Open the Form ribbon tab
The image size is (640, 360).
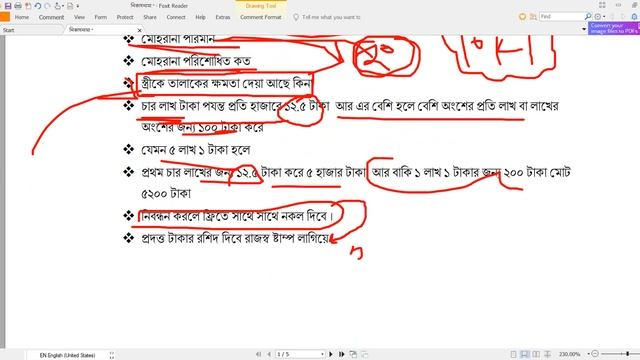tap(100, 17)
